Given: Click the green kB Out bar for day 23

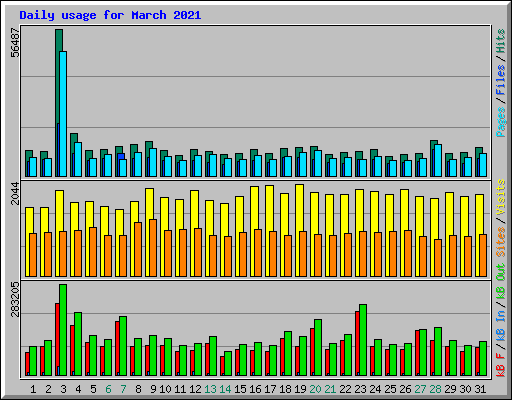Looking at the screenshot, I should pos(363,340).
